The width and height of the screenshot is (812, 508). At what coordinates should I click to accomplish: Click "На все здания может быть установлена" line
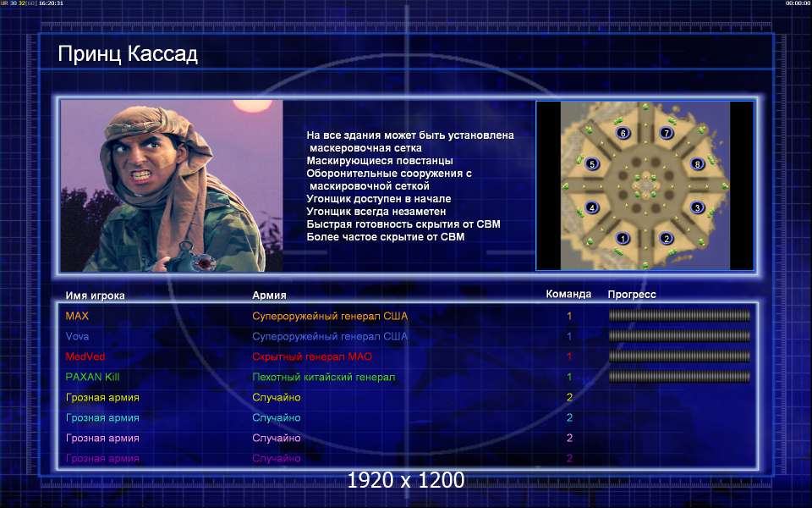click(410, 135)
